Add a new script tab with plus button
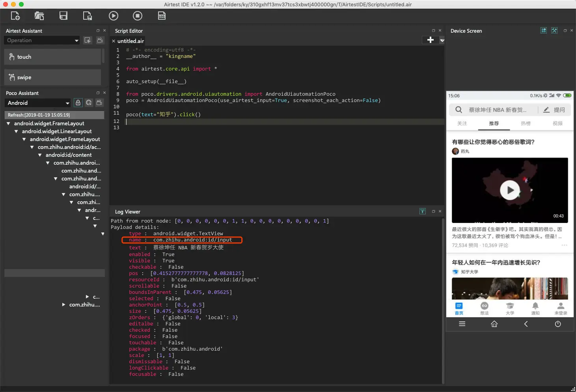 click(431, 40)
